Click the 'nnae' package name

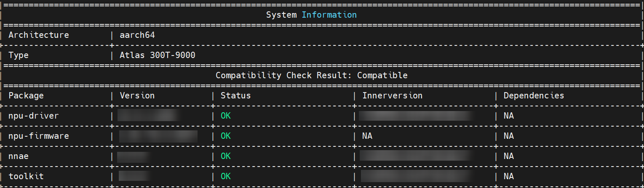pyautogui.click(x=19, y=156)
